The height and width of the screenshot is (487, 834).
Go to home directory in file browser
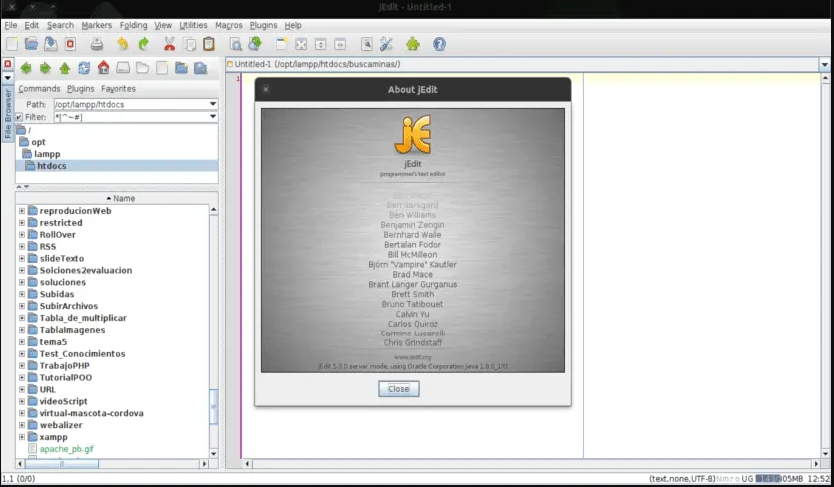pos(103,68)
